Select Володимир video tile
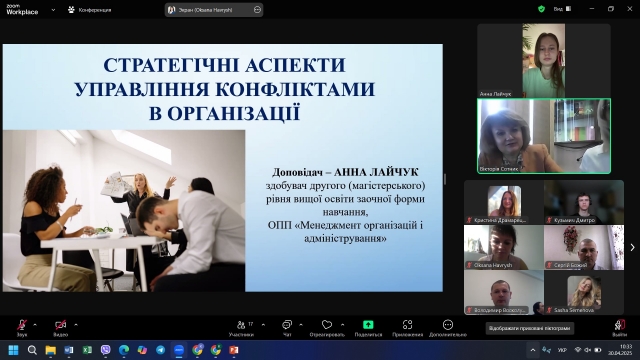This screenshot has height=360, width=640. coord(504,292)
